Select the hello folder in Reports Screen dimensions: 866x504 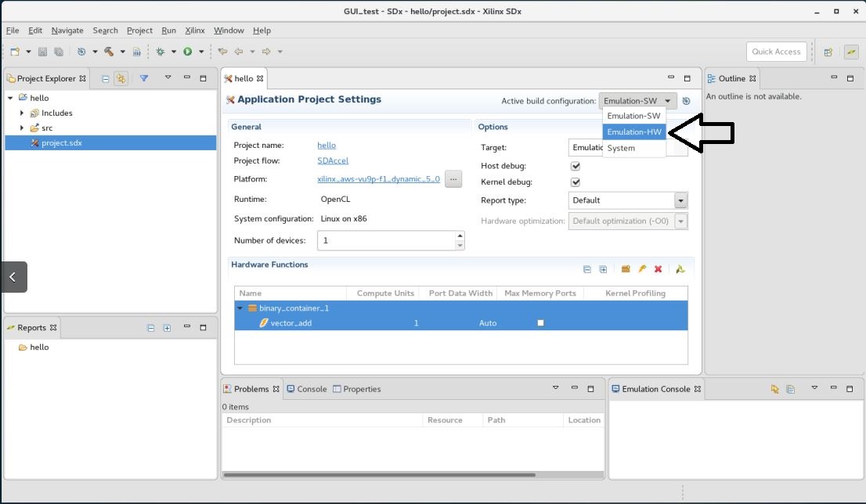click(34, 347)
